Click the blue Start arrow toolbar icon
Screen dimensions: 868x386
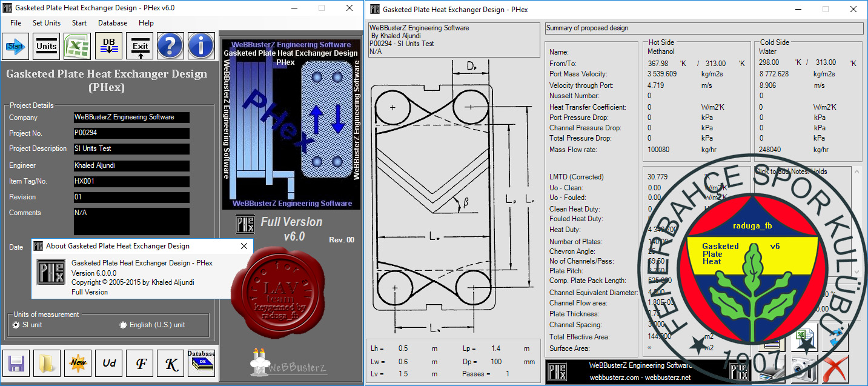[16, 46]
